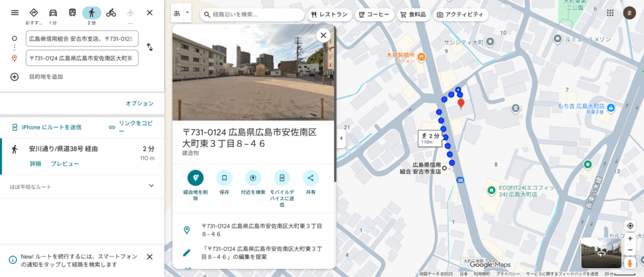Dismiss the New! notification banner
This screenshot has width=644, height=277.
coord(150,257)
